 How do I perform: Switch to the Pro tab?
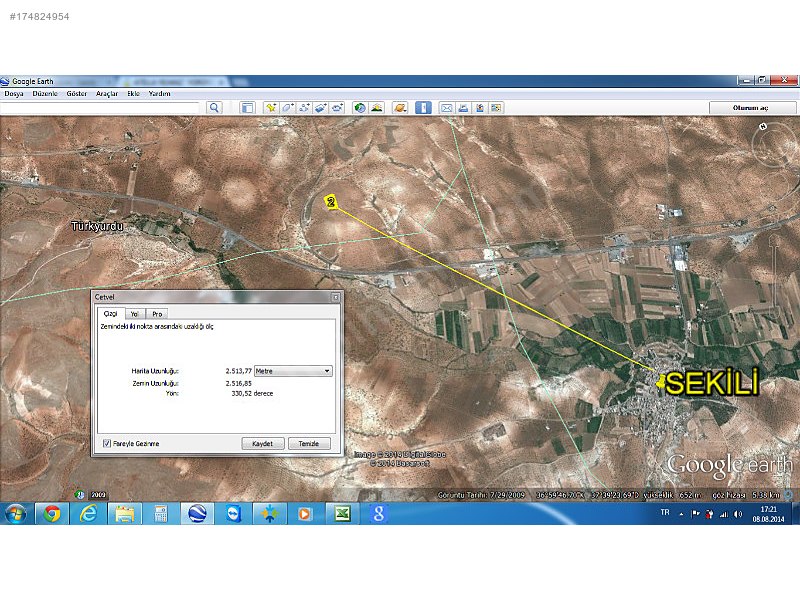point(157,314)
